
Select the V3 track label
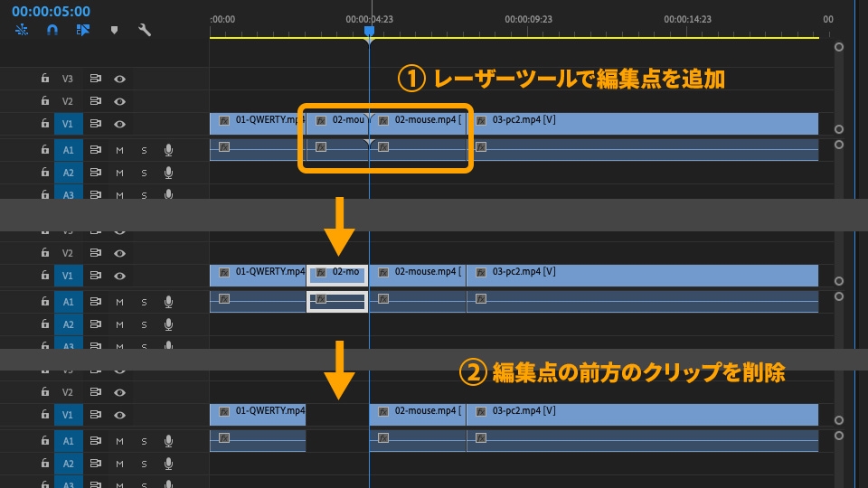click(x=68, y=79)
